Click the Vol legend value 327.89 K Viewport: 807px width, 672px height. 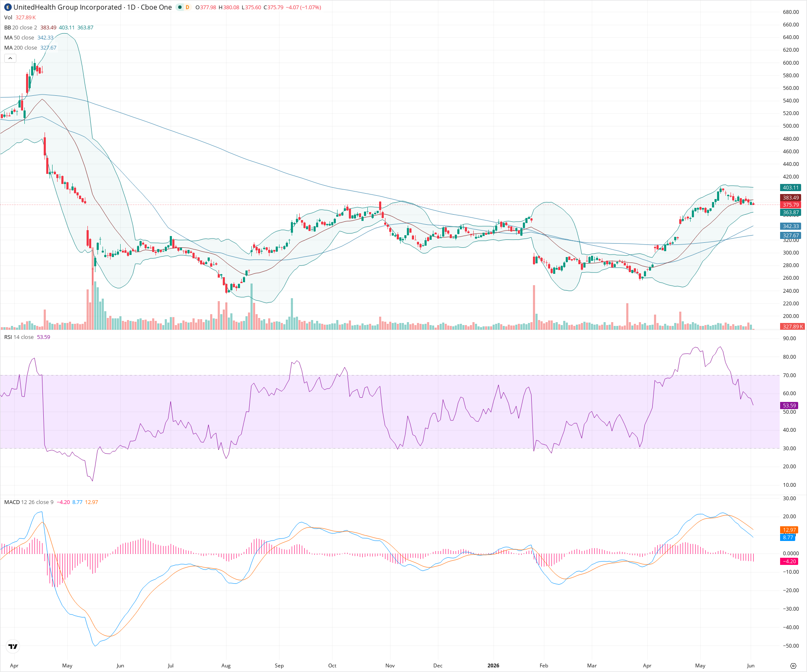point(26,17)
